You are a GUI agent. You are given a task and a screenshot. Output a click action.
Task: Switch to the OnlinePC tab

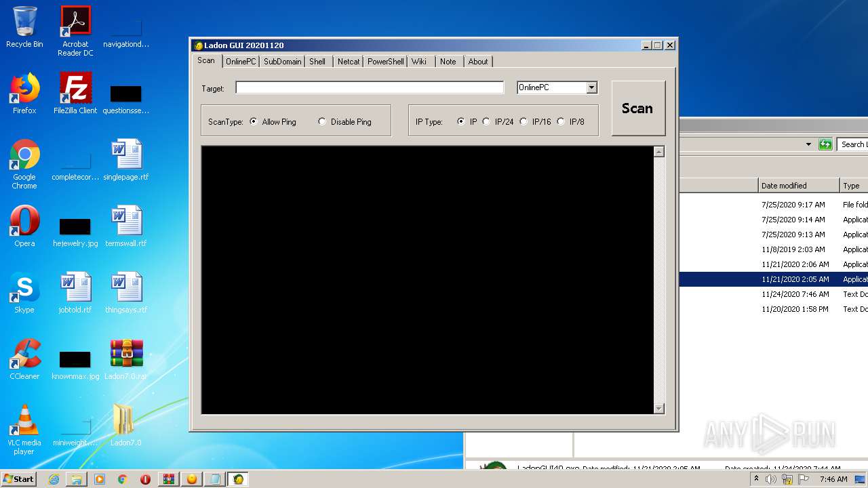coord(241,62)
